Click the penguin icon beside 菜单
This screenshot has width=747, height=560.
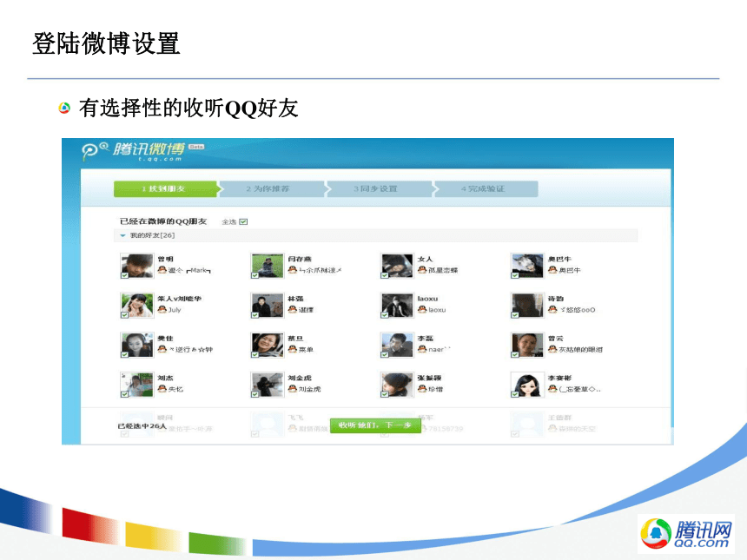(x=293, y=349)
